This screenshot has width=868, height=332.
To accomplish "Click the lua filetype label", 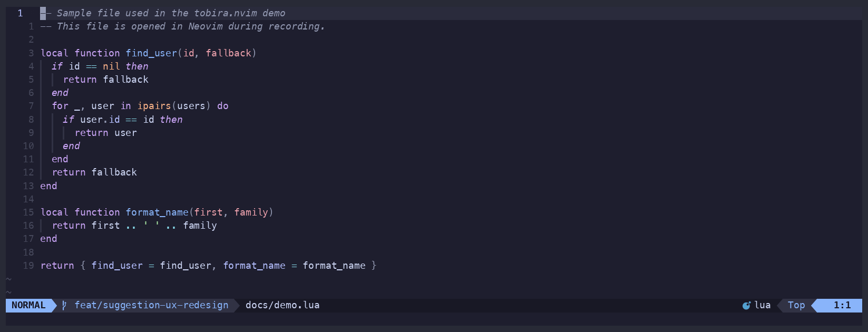I will tap(763, 305).
